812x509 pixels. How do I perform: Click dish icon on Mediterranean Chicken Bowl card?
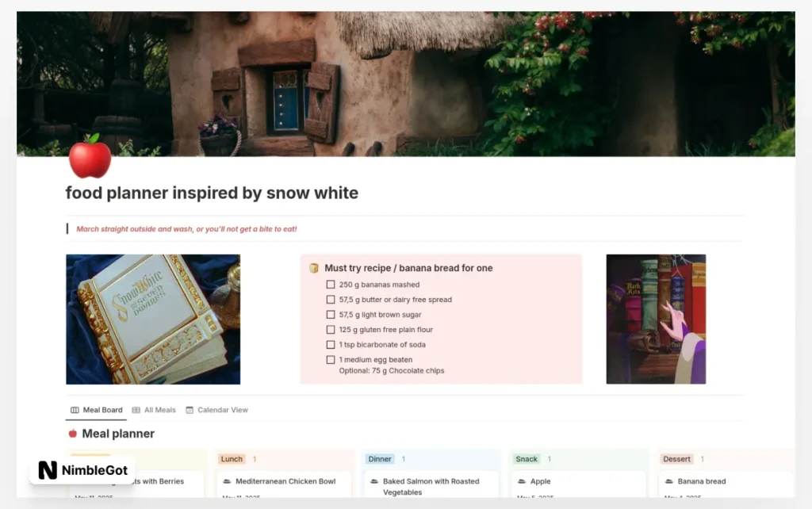click(227, 481)
